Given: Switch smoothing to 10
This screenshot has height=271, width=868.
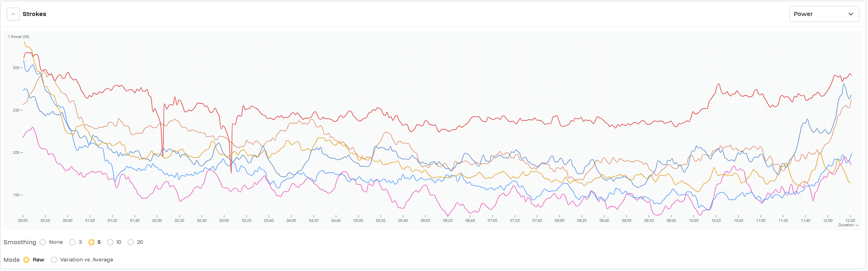Looking at the screenshot, I should [x=110, y=242].
